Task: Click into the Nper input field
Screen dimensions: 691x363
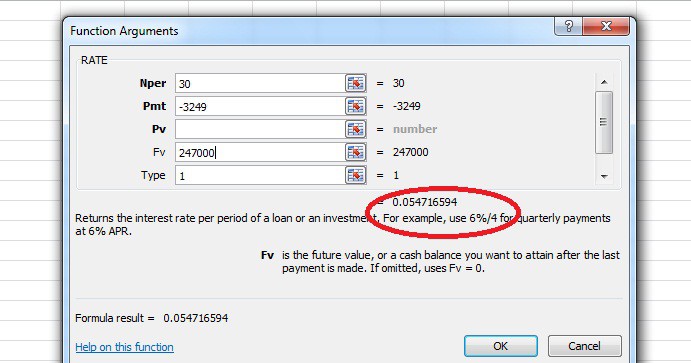Action: [x=260, y=83]
